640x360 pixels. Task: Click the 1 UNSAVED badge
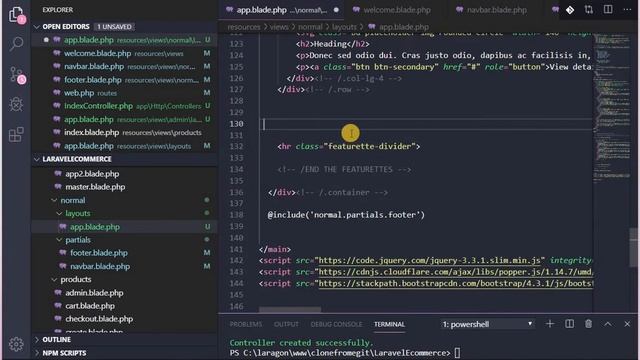pyautogui.click(x=114, y=27)
